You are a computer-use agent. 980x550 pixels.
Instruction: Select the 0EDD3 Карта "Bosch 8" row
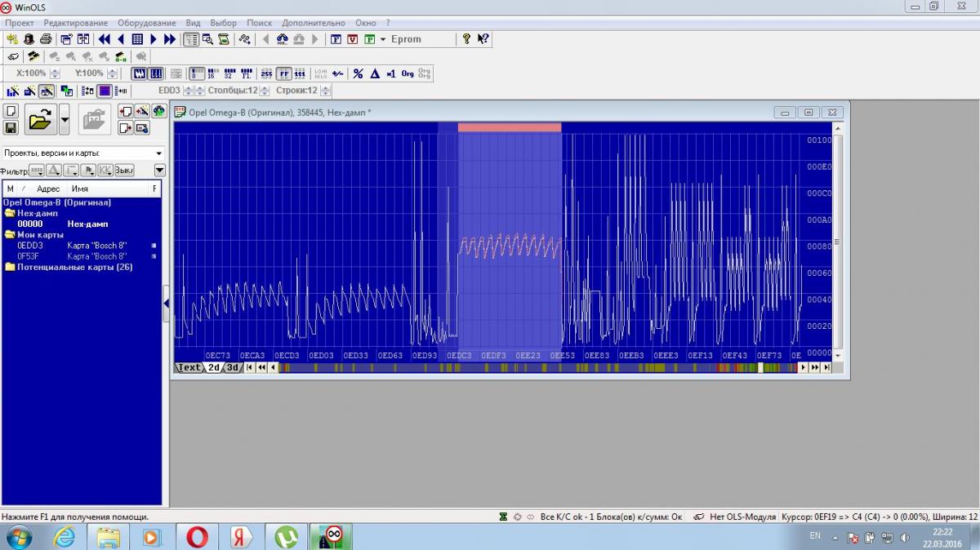(x=82, y=245)
